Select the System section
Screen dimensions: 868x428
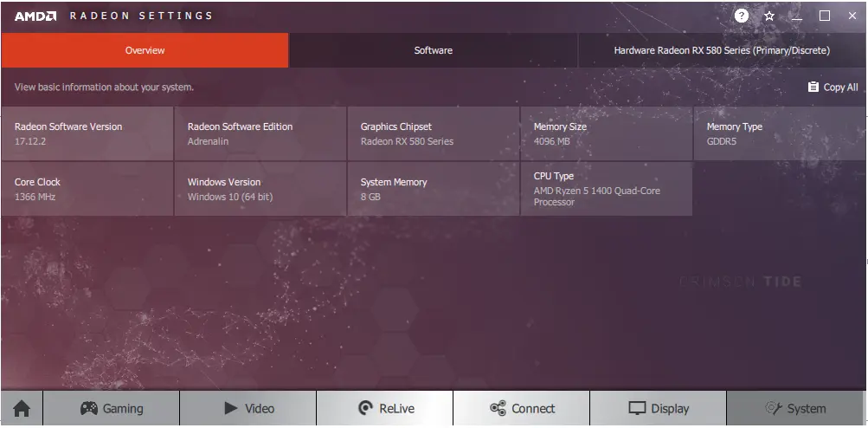(x=795, y=409)
